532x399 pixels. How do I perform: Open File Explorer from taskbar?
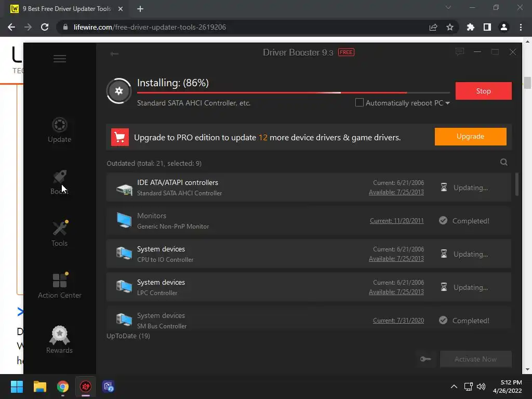(x=39, y=387)
